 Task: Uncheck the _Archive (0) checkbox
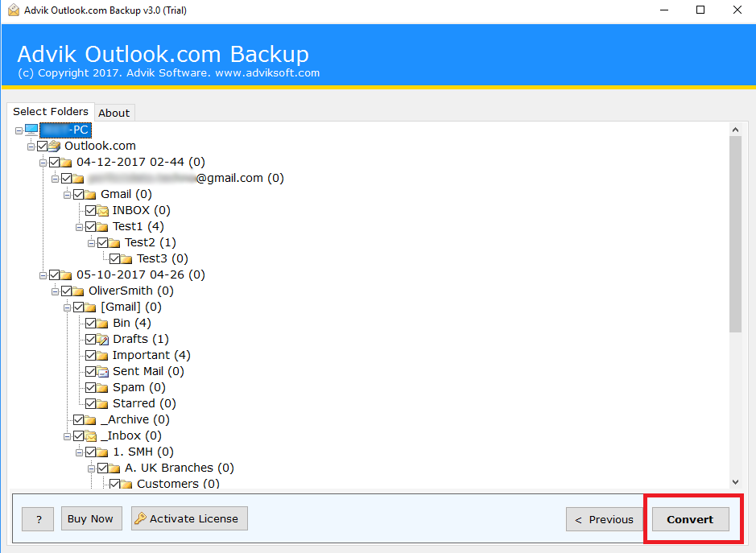pos(79,419)
